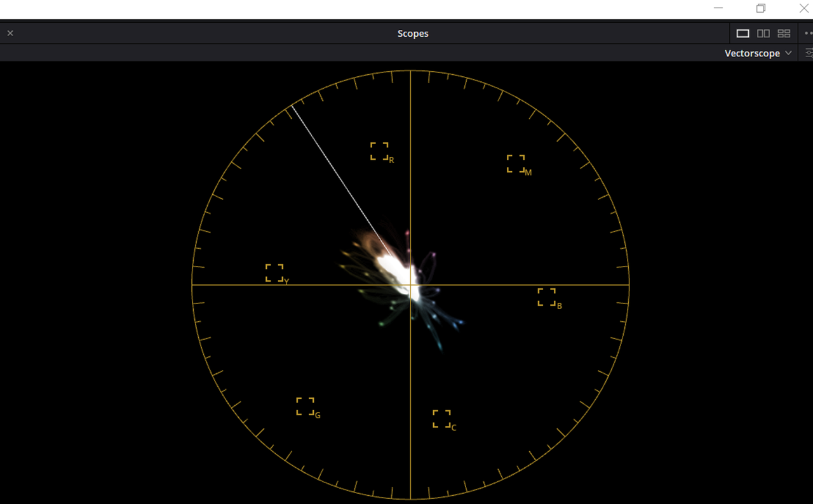Open the Vectorscope scope type dropdown
813x504 pixels.
(758, 53)
